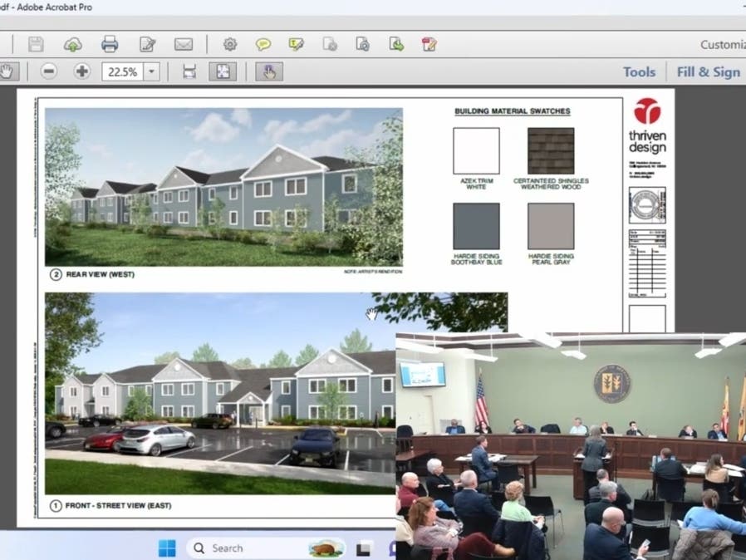This screenshot has width=746, height=560.
Task: Open the Windows Start menu
Action: pos(167,548)
